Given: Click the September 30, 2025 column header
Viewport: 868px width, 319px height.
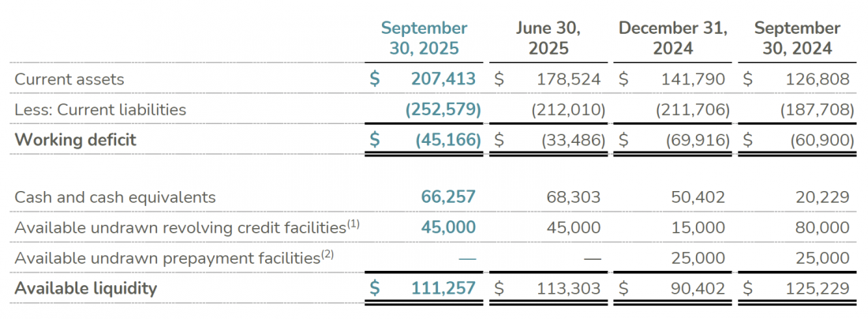Looking at the screenshot, I should click(x=424, y=38).
